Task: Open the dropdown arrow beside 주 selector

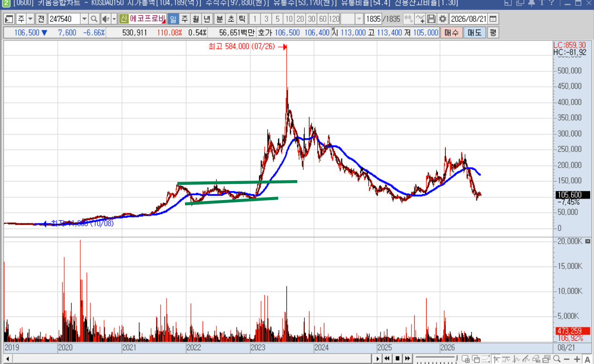Action: click(30, 19)
